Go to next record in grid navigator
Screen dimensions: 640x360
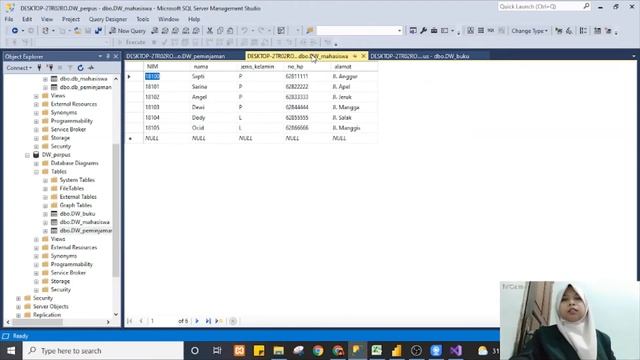point(197,321)
